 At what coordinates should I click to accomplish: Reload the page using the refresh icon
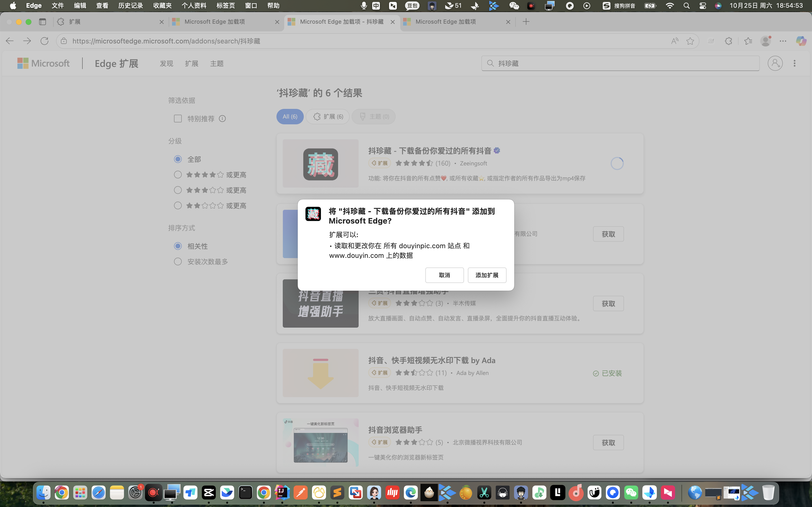(44, 41)
